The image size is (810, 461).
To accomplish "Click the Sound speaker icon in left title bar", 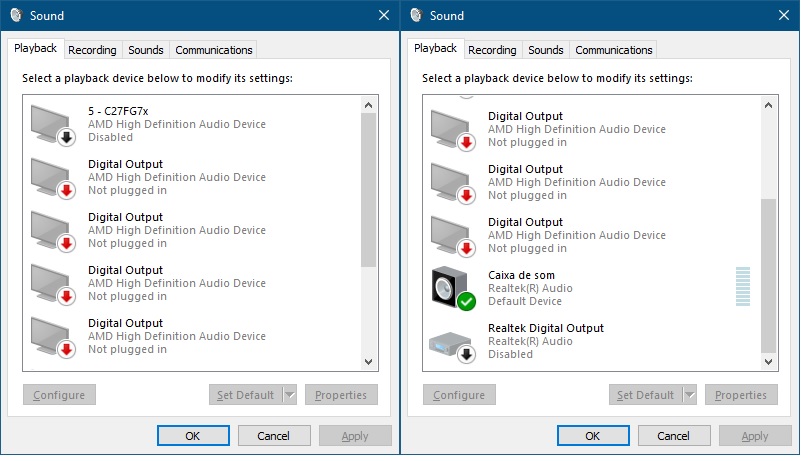I will pos(16,15).
